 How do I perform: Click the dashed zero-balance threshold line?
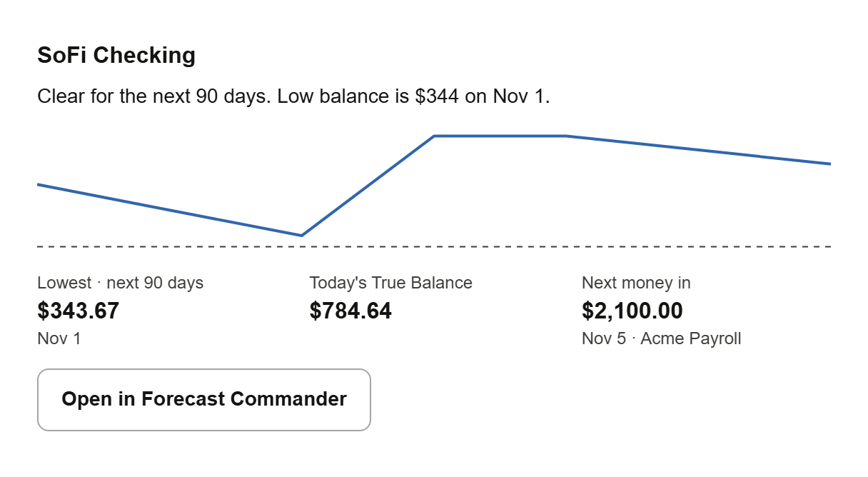coord(434,246)
